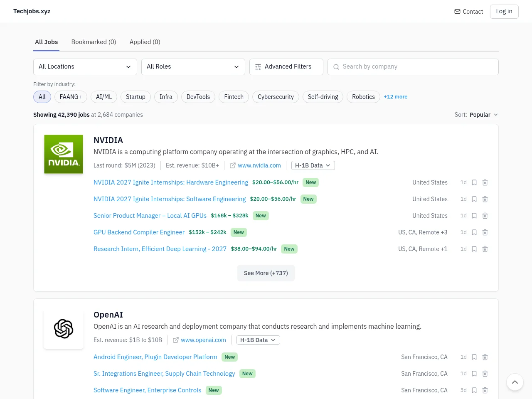This screenshot has height=399, width=532.
Task: Open the Bookmarked (0) tab
Action: click(x=94, y=42)
